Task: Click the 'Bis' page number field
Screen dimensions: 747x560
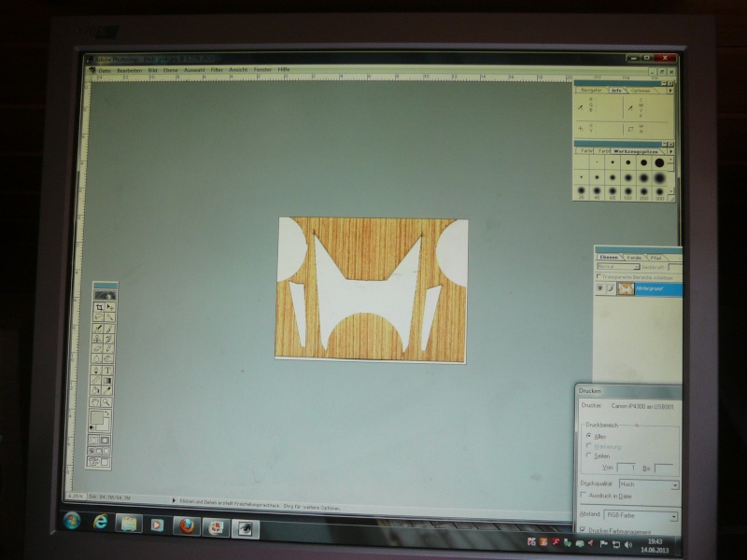Action: pyautogui.click(x=664, y=468)
